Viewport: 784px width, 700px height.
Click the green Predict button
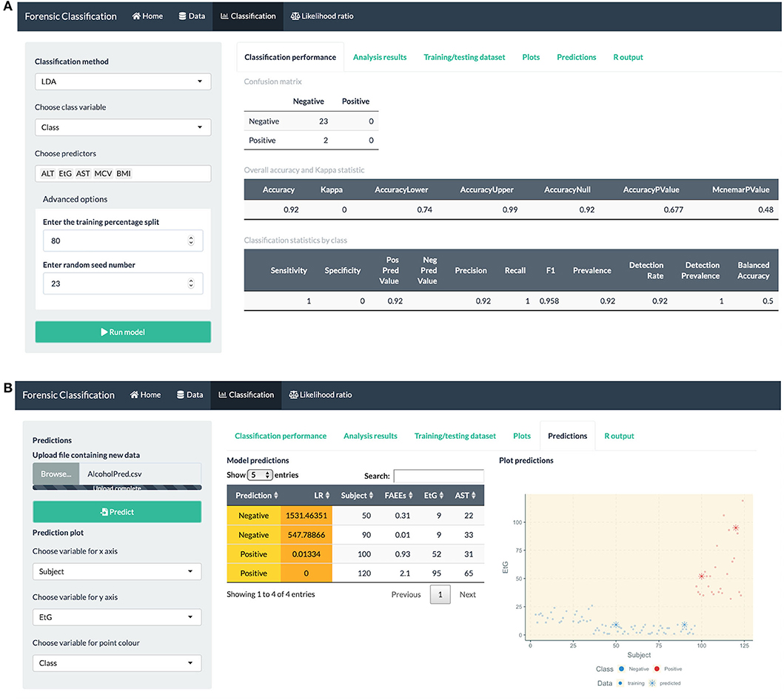pyautogui.click(x=117, y=511)
